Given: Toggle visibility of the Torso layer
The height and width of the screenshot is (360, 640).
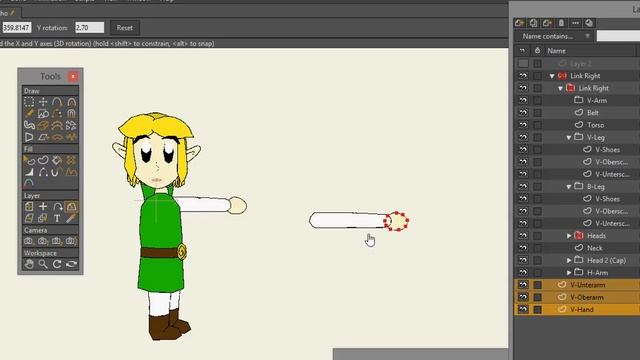Looking at the screenshot, I should [x=523, y=125].
